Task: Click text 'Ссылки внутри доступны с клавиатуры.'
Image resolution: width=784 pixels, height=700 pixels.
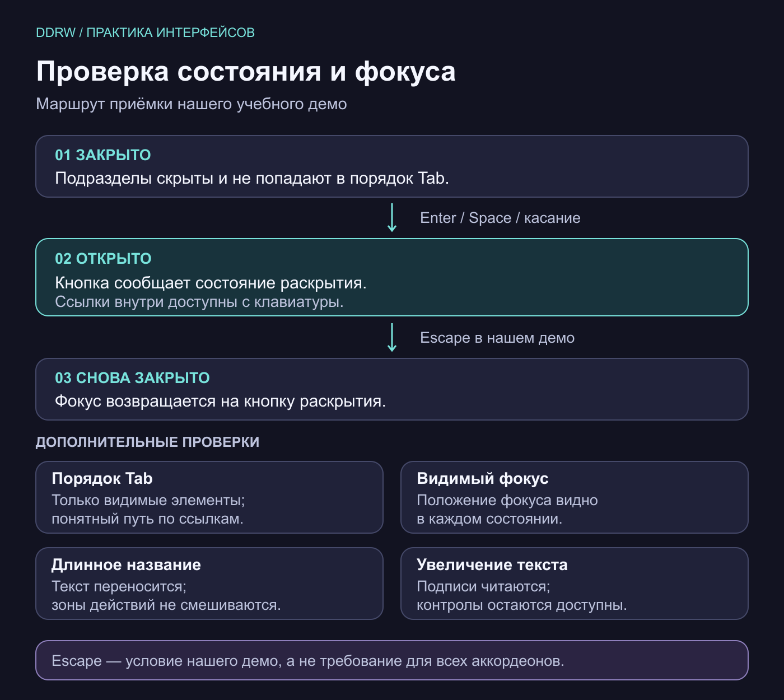Action: pos(199,302)
